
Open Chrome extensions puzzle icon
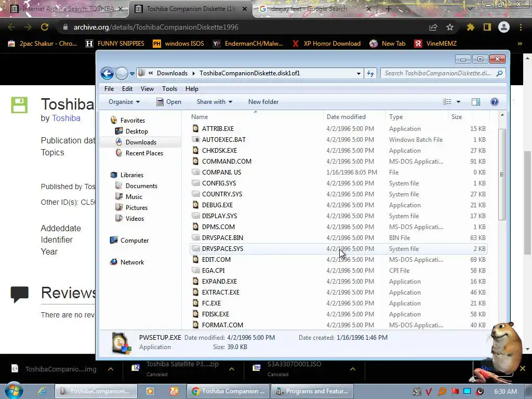(470, 27)
